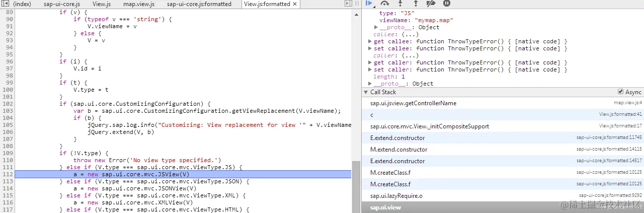This screenshot has width=644, height=213.
Task: Select the M.extend.constructor stack frame
Action: pyautogui.click(x=503, y=150)
